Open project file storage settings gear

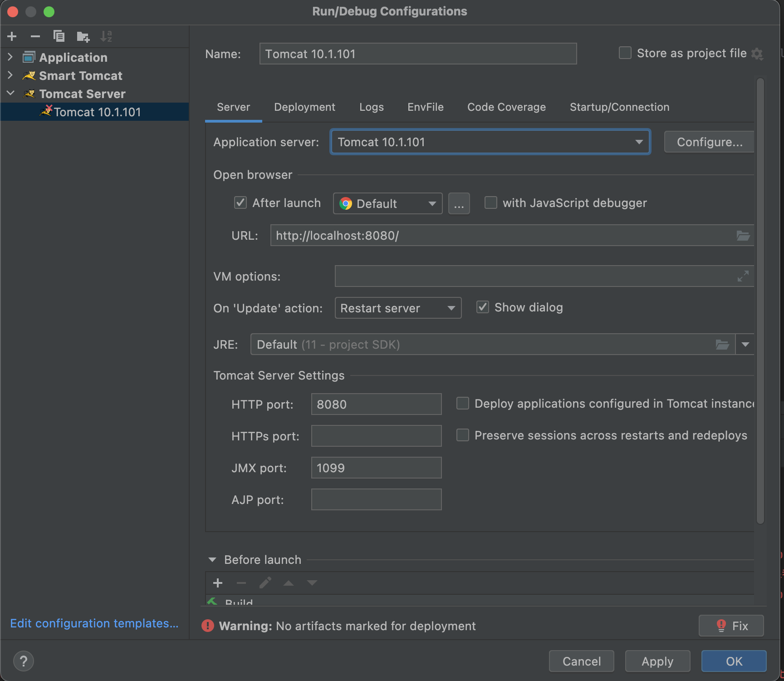[757, 54]
